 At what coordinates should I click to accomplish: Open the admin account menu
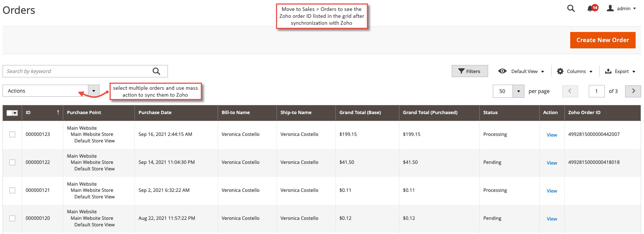pyautogui.click(x=621, y=8)
